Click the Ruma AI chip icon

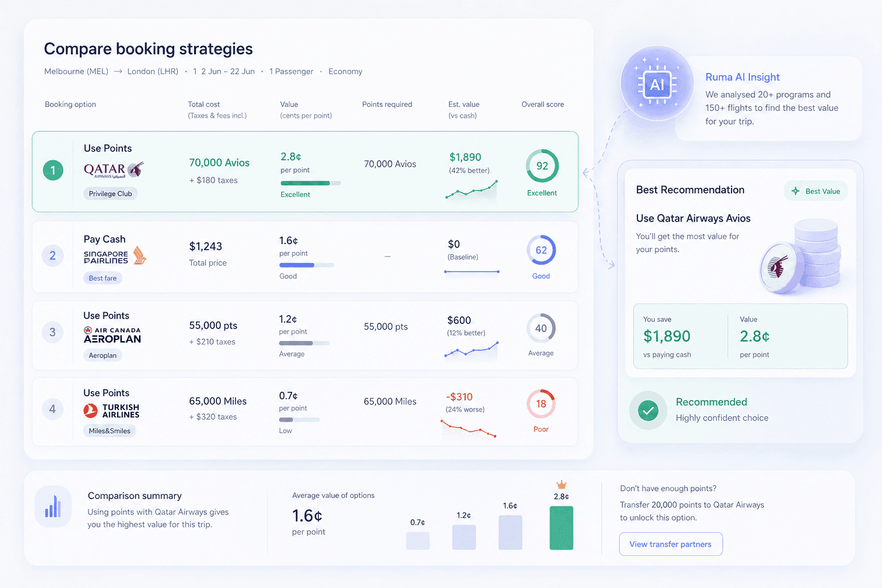(657, 85)
